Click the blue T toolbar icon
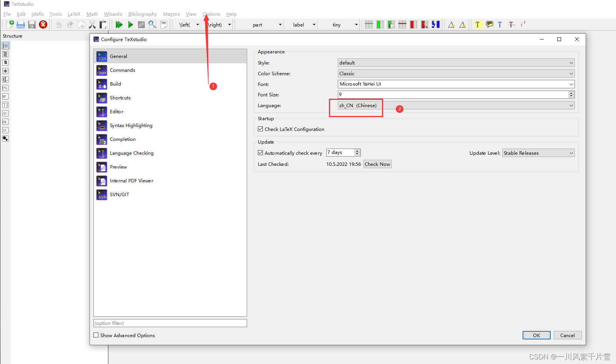The image size is (616, 364). (x=500, y=25)
